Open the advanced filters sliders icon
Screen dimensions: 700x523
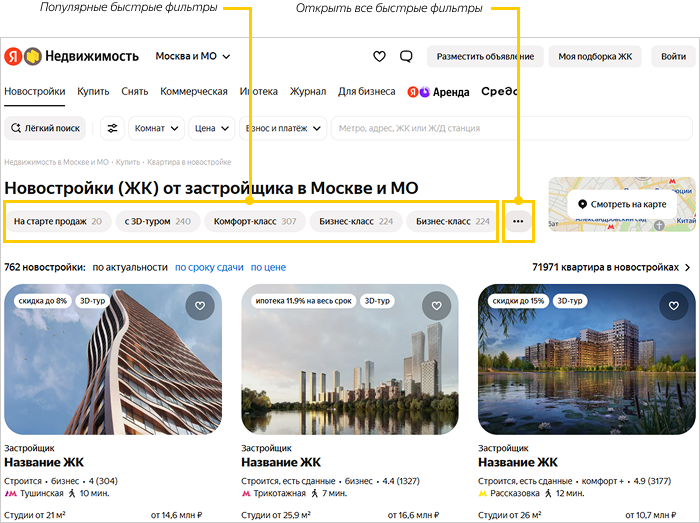coord(112,129)
